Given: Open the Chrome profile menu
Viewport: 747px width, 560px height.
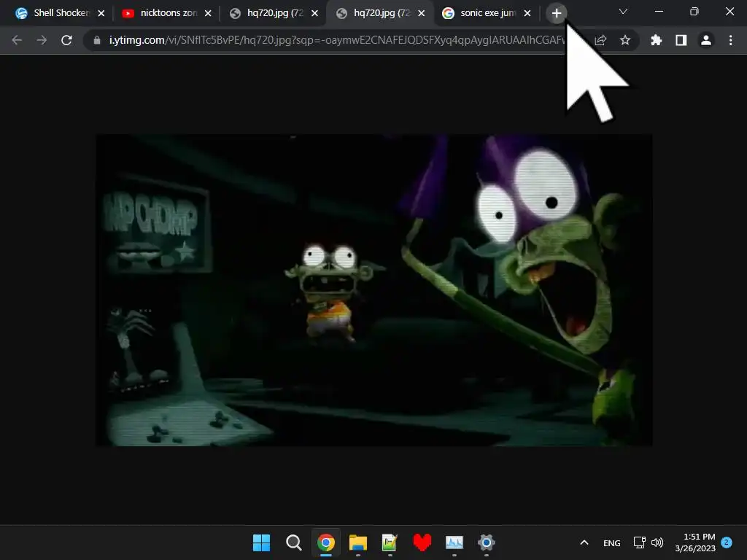Looking at the screenshot, I should [x=706, y=41].
